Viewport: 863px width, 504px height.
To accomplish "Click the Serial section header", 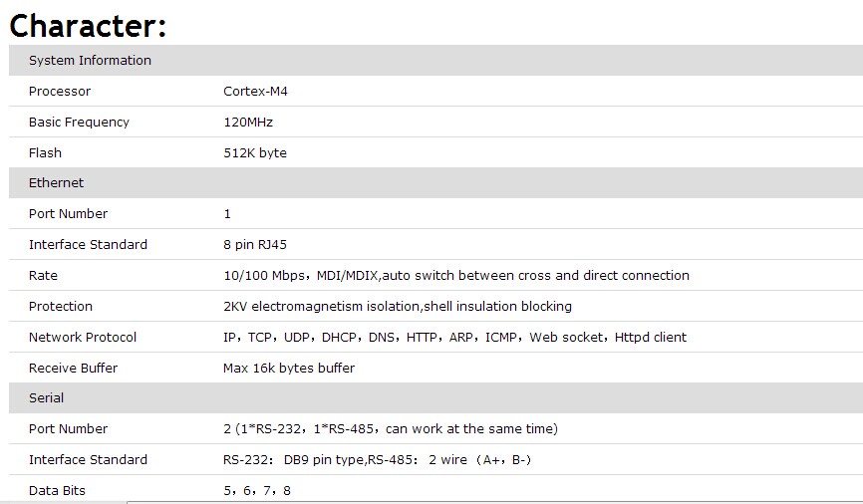I will point(46,398).
